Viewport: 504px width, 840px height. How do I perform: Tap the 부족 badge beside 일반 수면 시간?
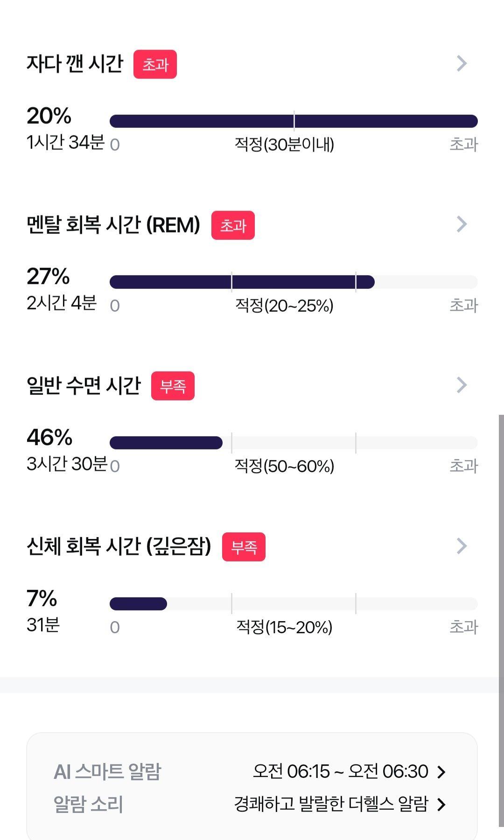(x=173, y=386)
